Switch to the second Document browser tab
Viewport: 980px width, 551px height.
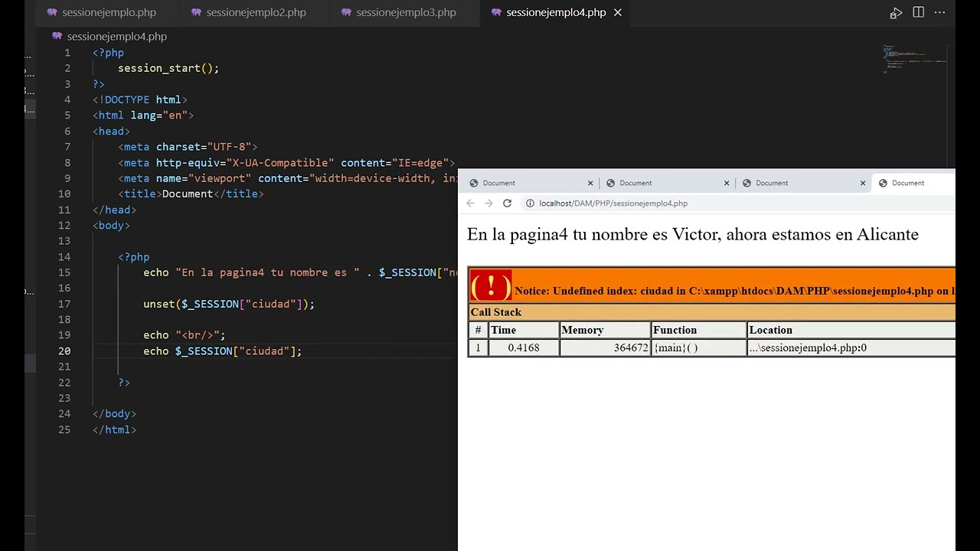[x=665, y=183]
